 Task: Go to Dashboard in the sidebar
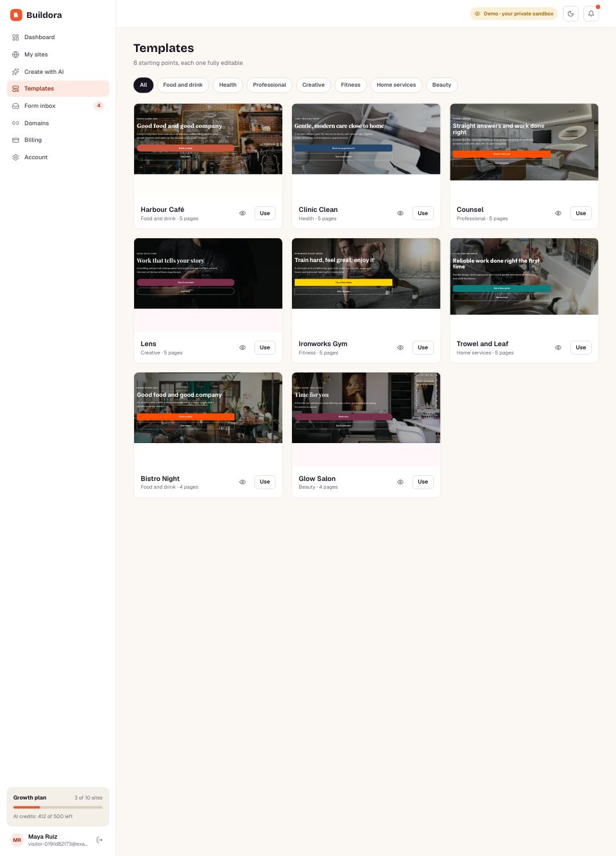point(58,37)
